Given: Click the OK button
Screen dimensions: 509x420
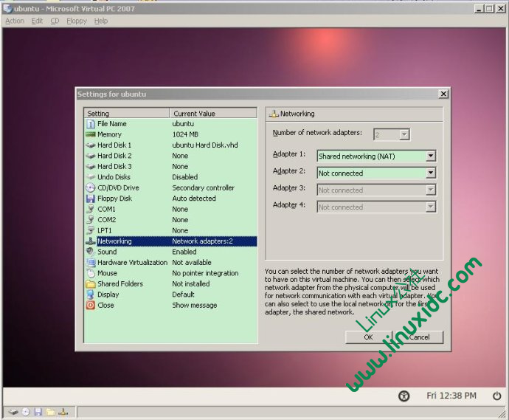Looking at the screenshot, I should tap(369, 337).
